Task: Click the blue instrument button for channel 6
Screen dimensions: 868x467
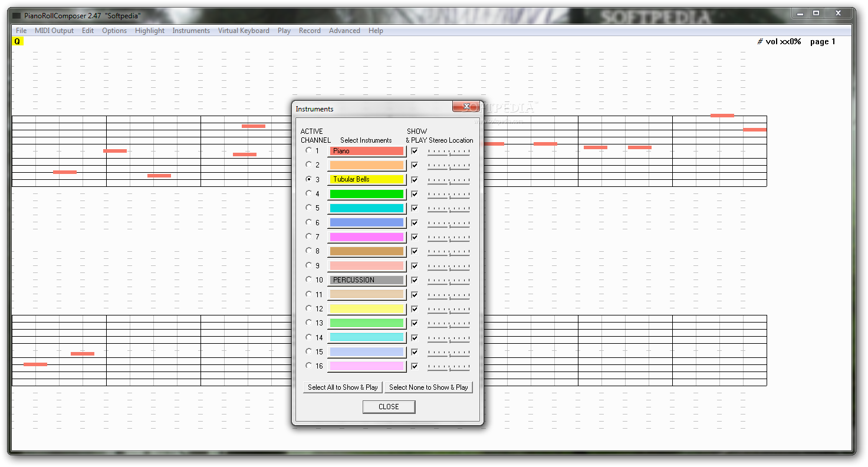Action: pyautogui.click(x=367, y=222)
